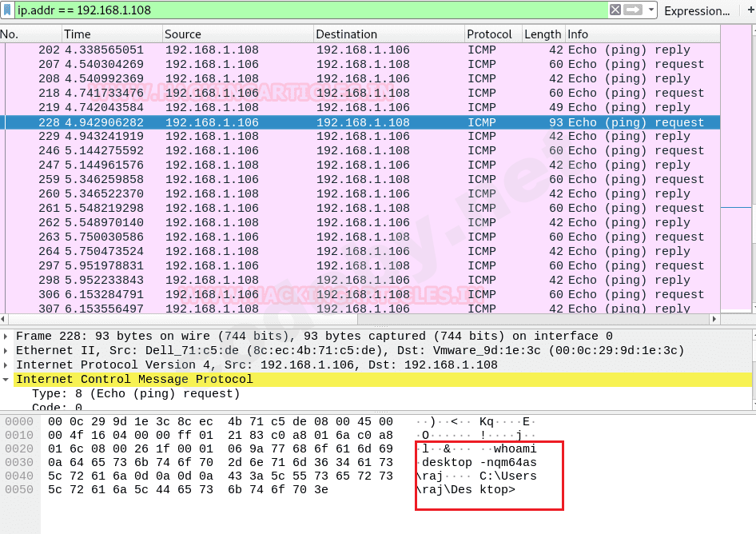Viewport: 756px width, 534px height.
Task: Select highlighted packet 228 row
Action: click(x=361, y=122)
